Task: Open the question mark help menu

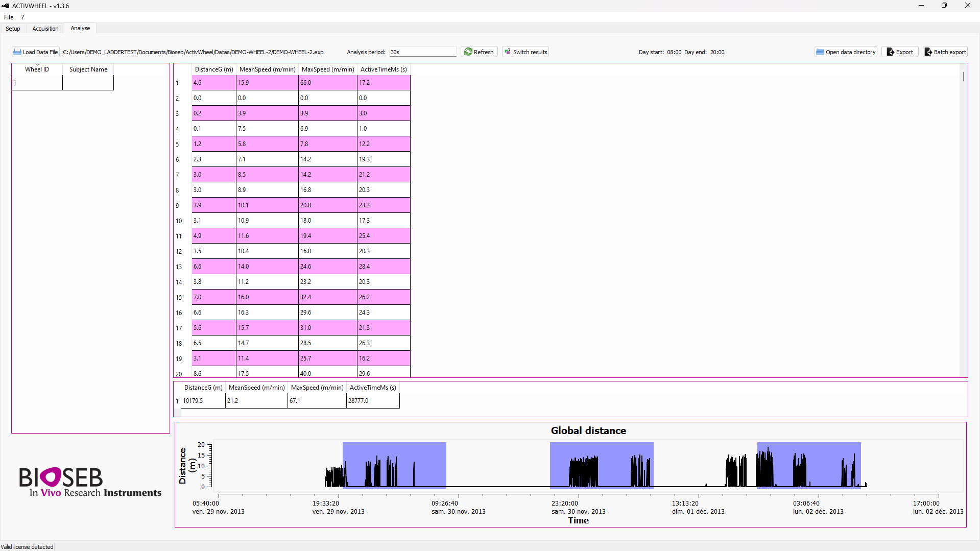Action: click(22, 17)
